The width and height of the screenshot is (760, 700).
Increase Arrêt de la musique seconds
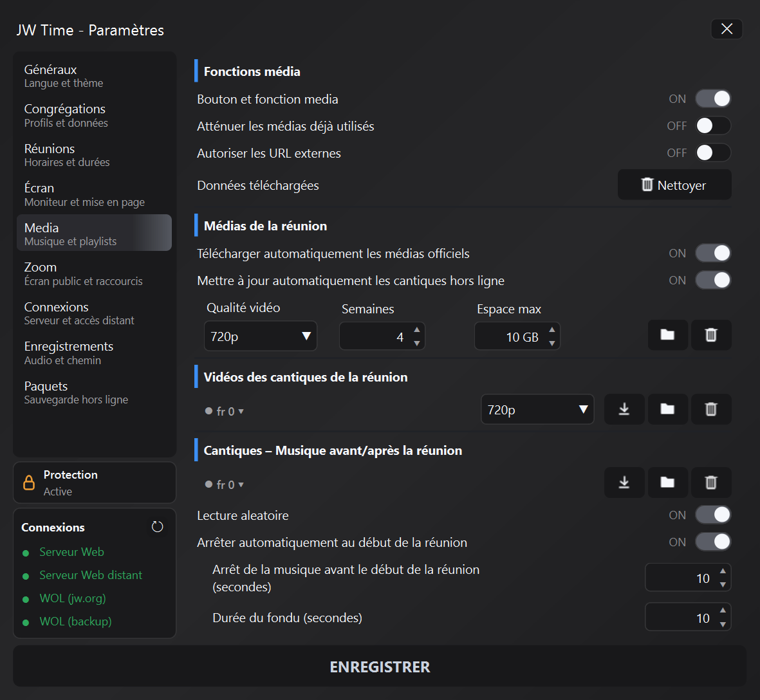coord(723,571)
